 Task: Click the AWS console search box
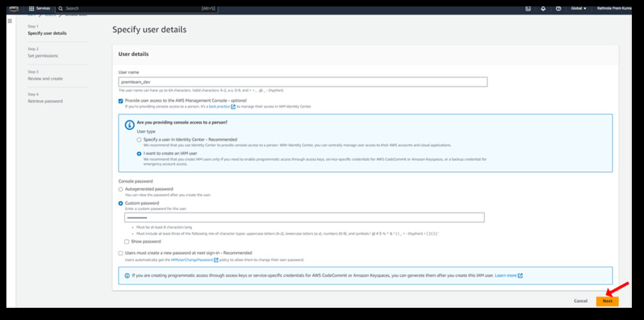(x=139, y=8)
